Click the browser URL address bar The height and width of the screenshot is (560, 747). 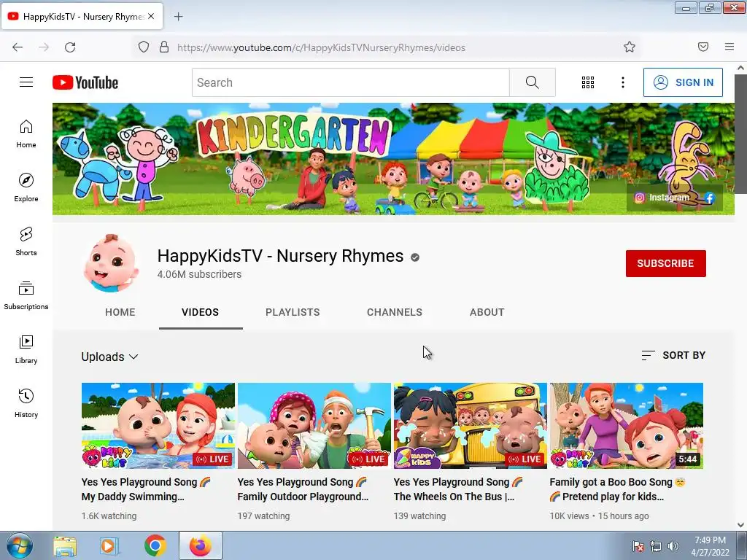(x=385, y=47)
